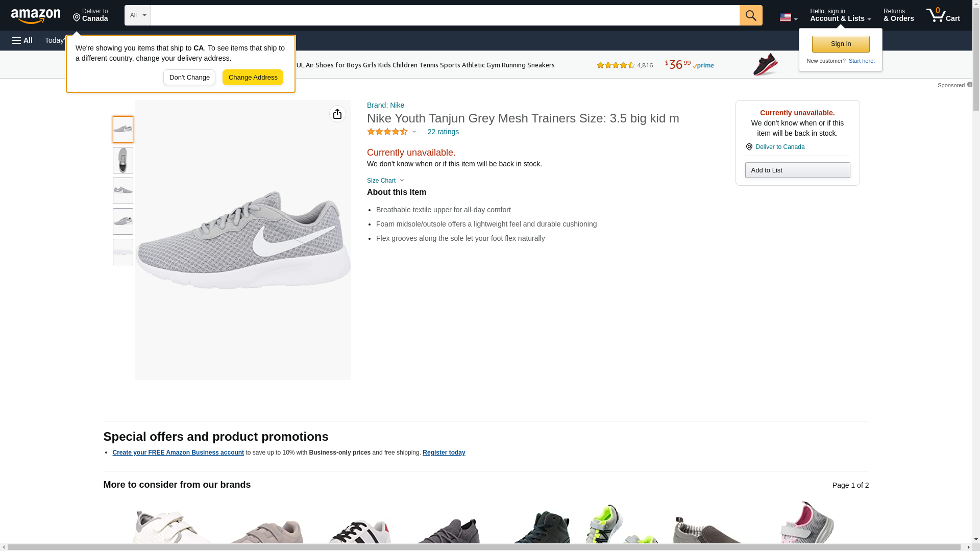
Task: Open the 22 ratings link
Action: (443, 132)
